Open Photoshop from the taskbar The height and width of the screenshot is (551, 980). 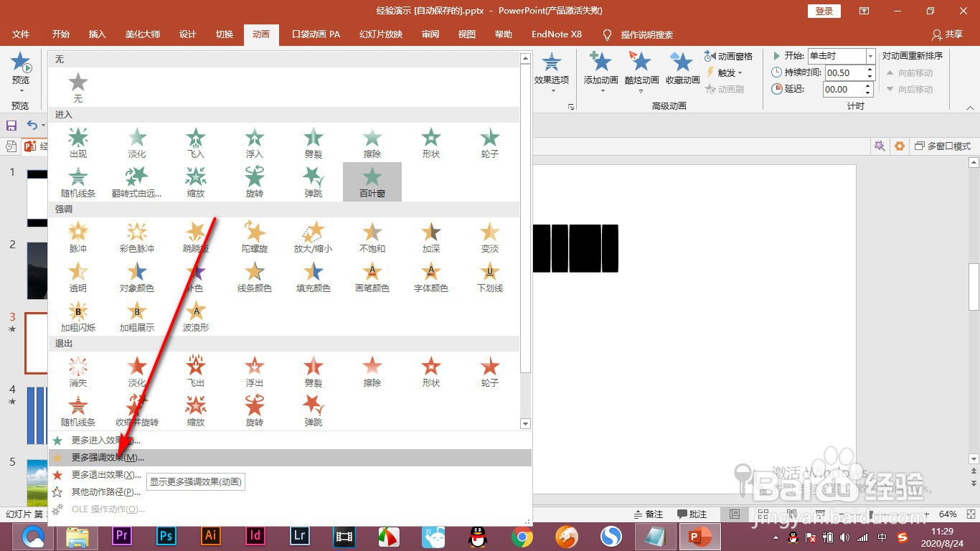coord(166,536)
